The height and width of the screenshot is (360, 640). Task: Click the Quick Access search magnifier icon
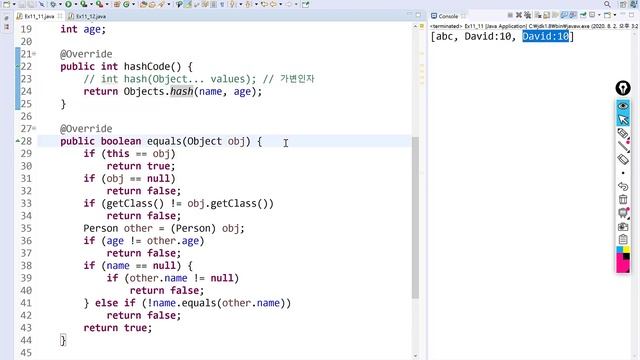[x=607, y=4]
